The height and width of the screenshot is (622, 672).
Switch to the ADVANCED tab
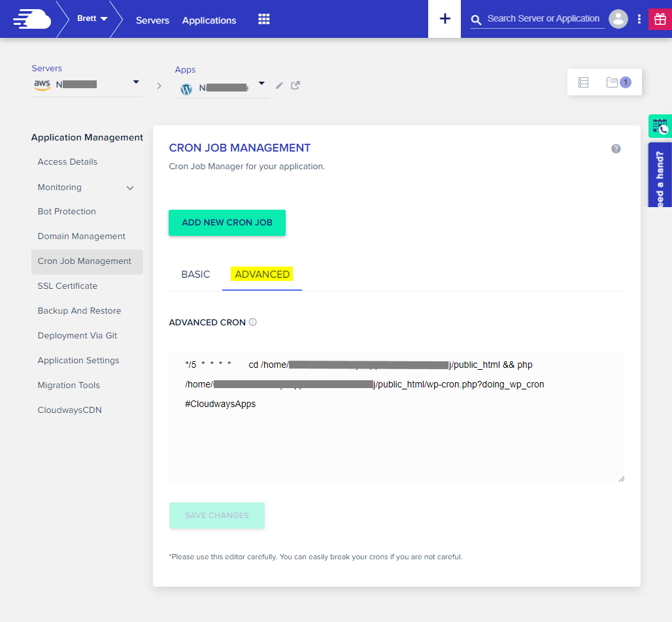(262, 274)
